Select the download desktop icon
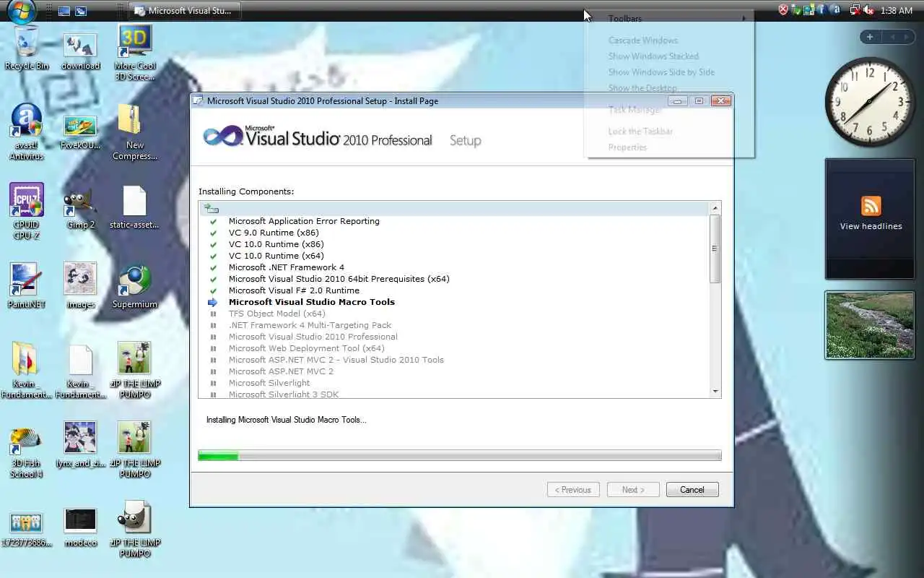 point(80,53)
